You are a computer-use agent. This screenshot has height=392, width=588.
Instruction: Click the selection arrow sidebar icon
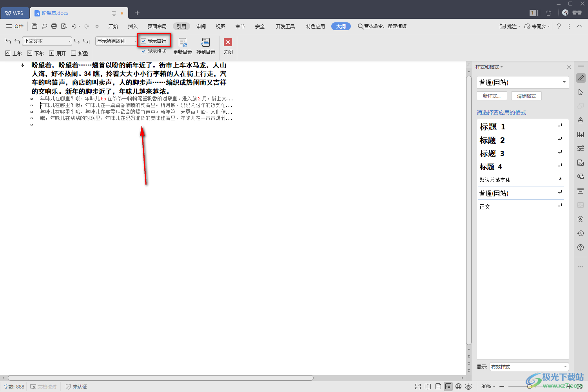(x=581, y=92)
